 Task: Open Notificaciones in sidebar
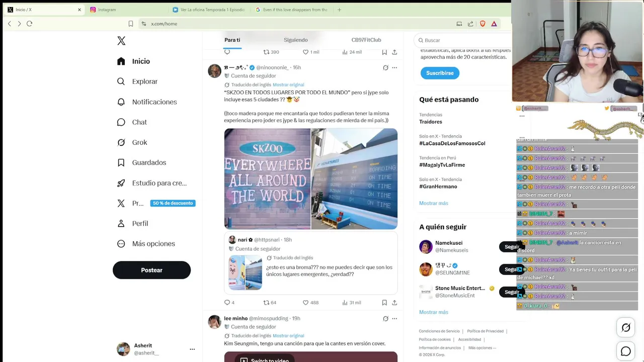tap(147, 102)
